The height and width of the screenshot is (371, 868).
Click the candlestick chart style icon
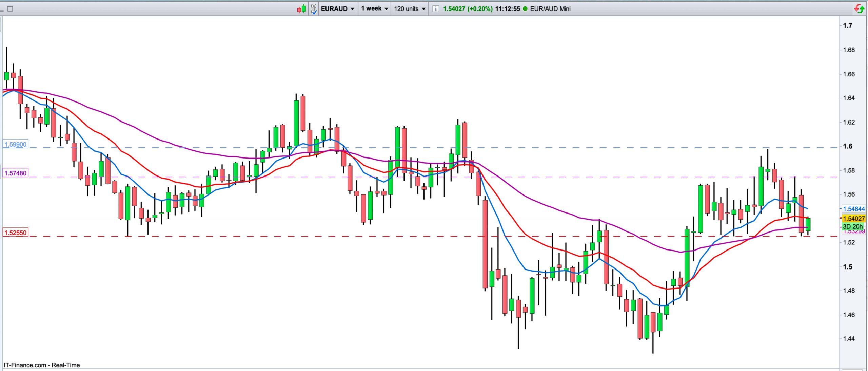[x=301, y=9]
